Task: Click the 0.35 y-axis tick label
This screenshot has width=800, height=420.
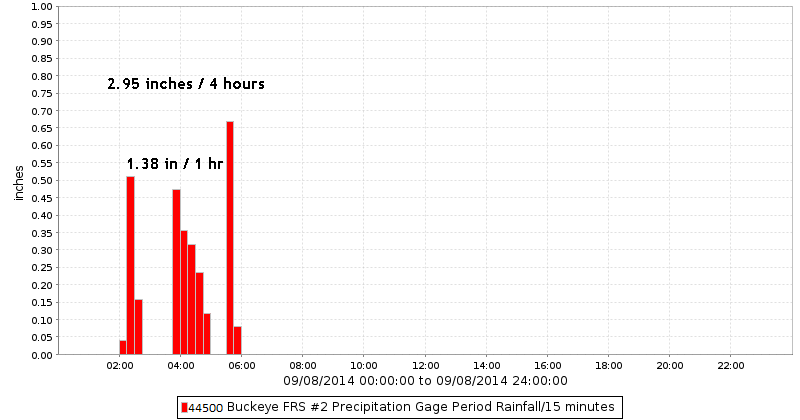Action: (x=42, y=233)
